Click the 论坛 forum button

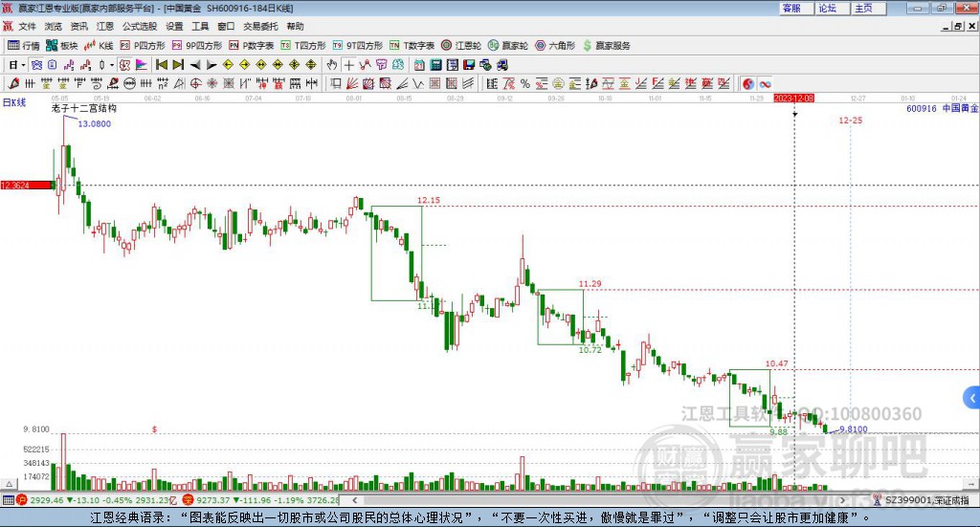click(x=833, y=8)
